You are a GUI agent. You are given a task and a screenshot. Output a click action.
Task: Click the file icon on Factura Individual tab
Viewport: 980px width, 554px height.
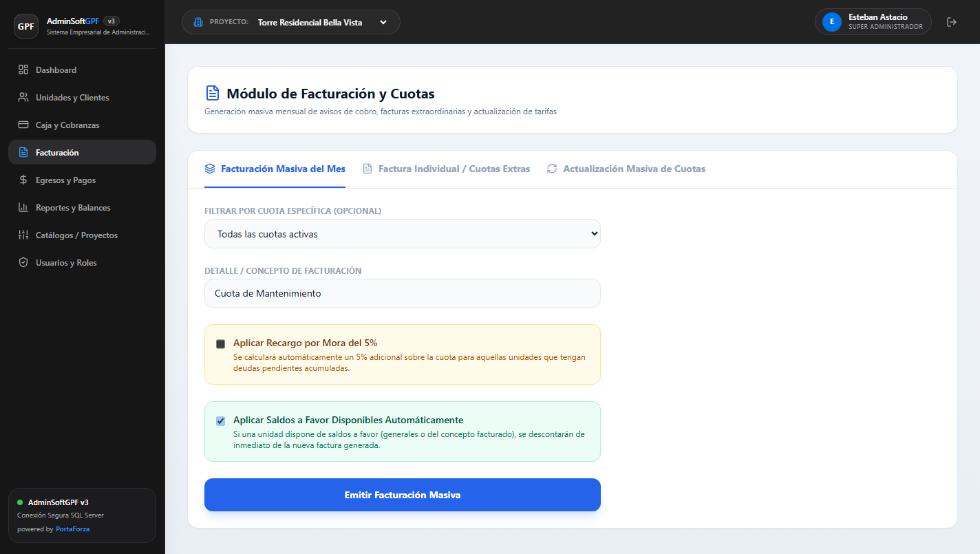367,169
